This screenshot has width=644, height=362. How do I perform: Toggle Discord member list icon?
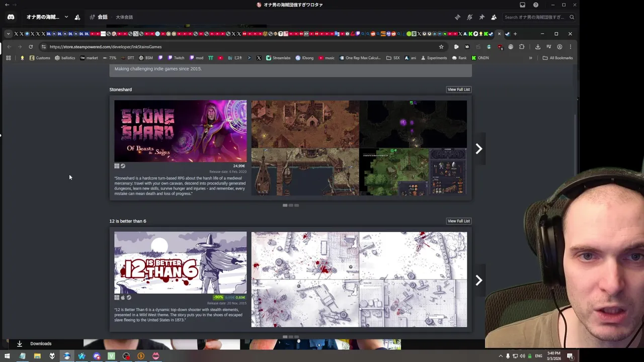(494, 17)
